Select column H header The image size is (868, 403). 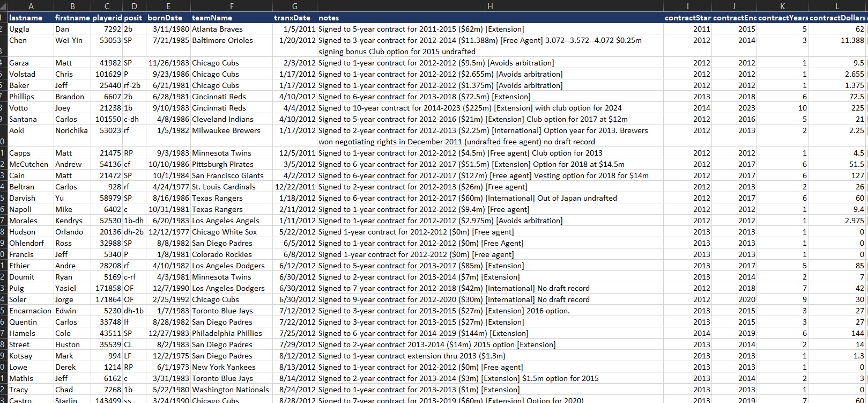pos(489,6)
